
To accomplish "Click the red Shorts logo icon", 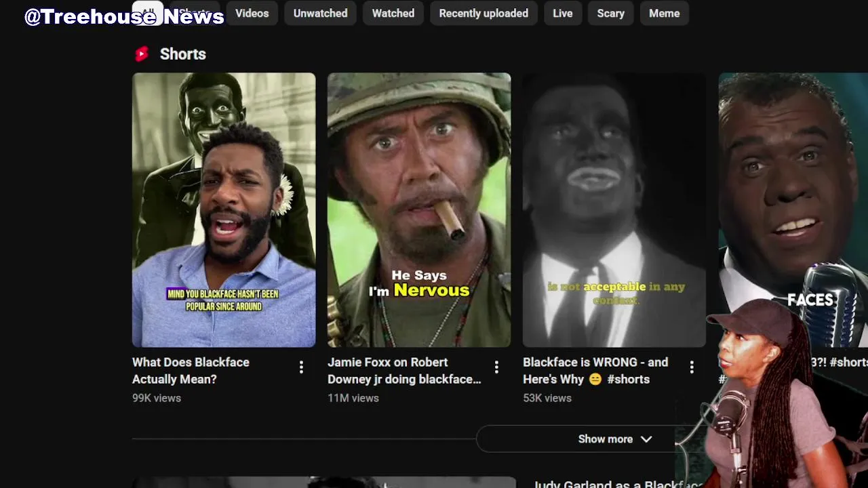I will (142, 54).
